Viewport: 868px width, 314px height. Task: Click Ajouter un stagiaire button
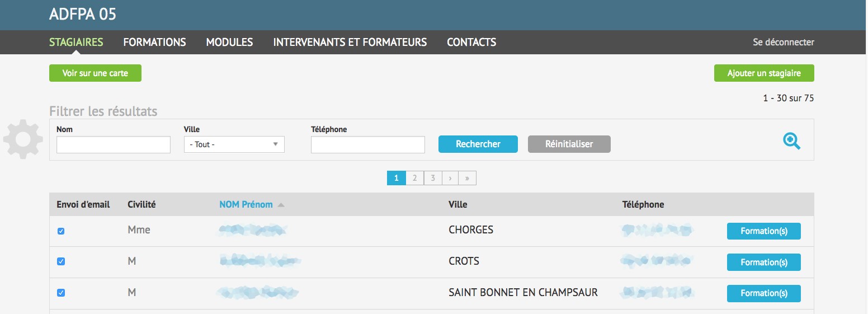[763, 73]
